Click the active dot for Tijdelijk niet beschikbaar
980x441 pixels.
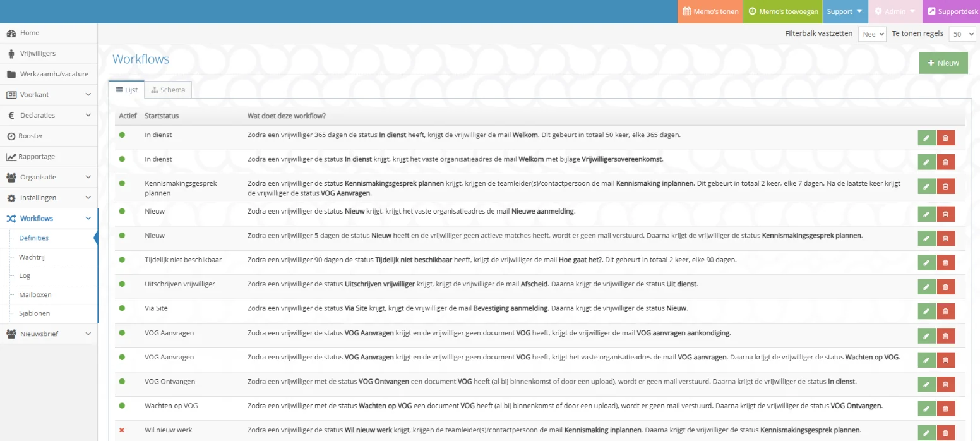click(x=122, y=259)
